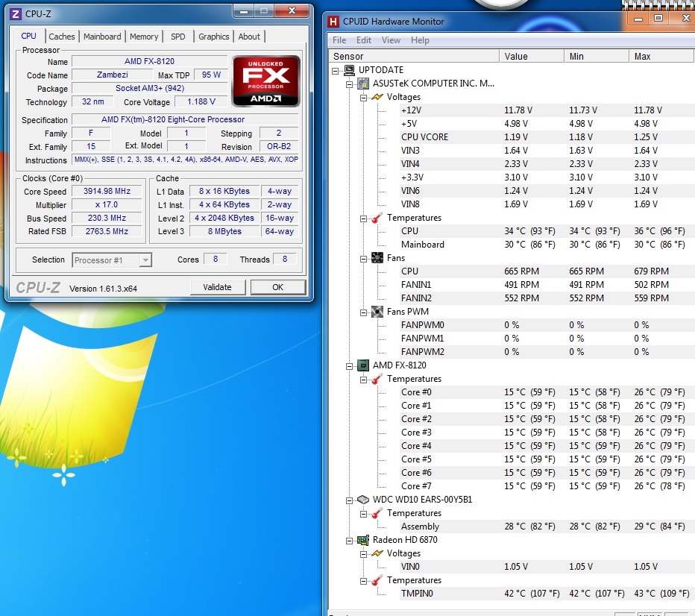This screenshot has height=616, width=695.
Task: Select the Assembly temperature row
Action: (547, 527)
